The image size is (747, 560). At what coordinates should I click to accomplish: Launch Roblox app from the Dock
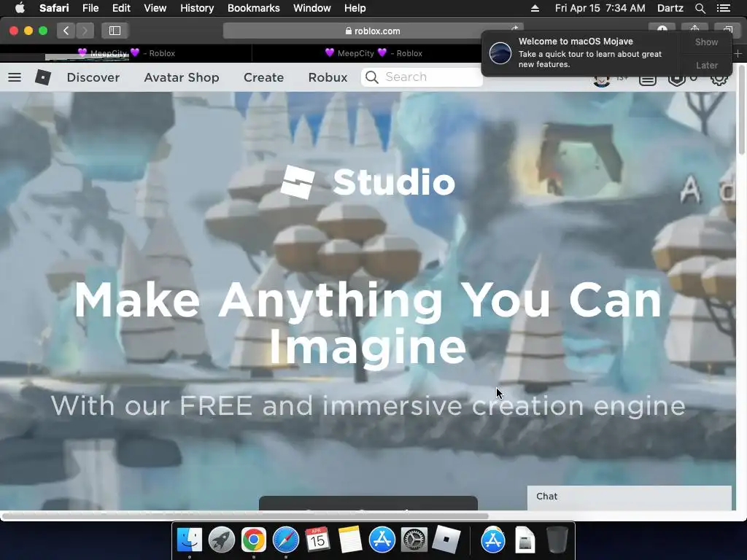point(446,540)
